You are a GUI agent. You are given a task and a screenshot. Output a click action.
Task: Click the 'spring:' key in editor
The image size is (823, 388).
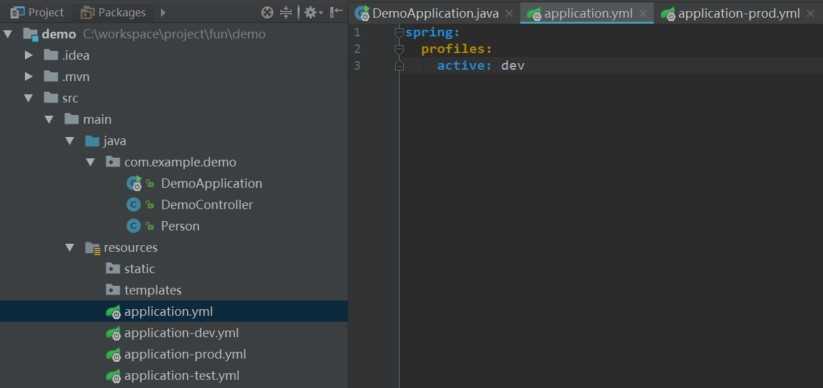tap(432, 33)
